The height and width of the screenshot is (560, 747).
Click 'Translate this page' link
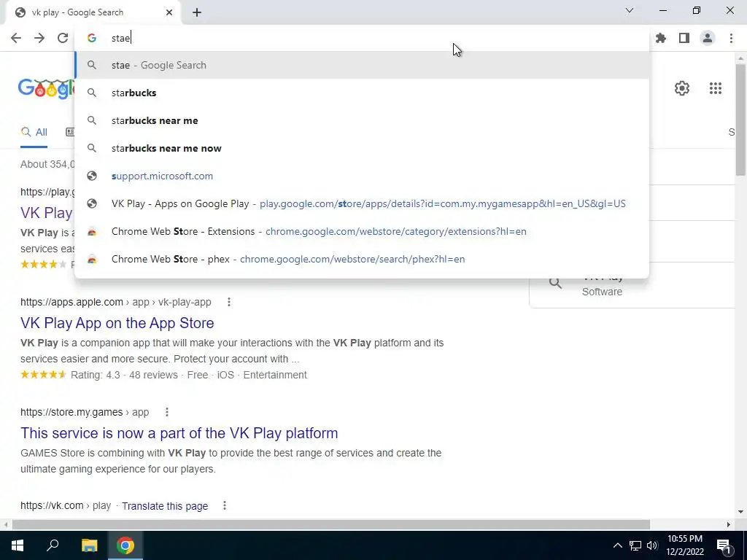coord(165,506)
